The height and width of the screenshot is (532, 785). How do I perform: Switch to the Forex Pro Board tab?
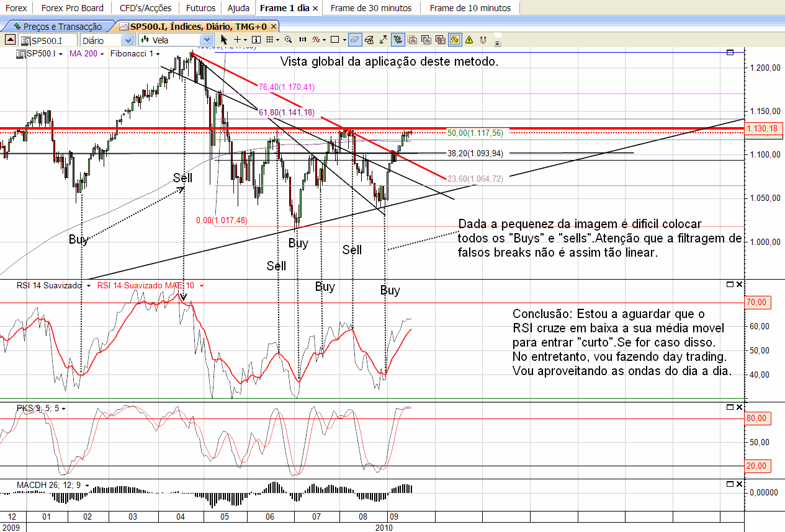point(73,7)
